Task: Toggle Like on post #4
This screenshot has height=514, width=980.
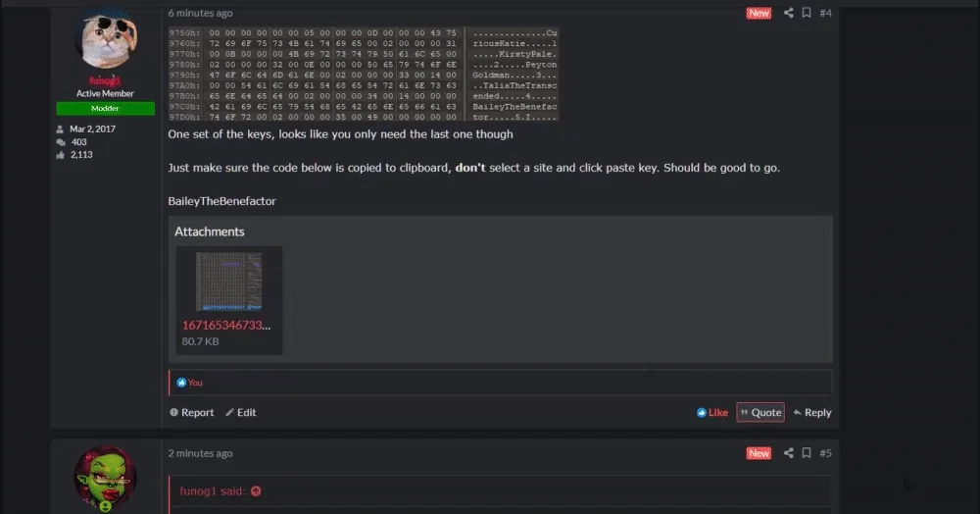Action: 711,412
